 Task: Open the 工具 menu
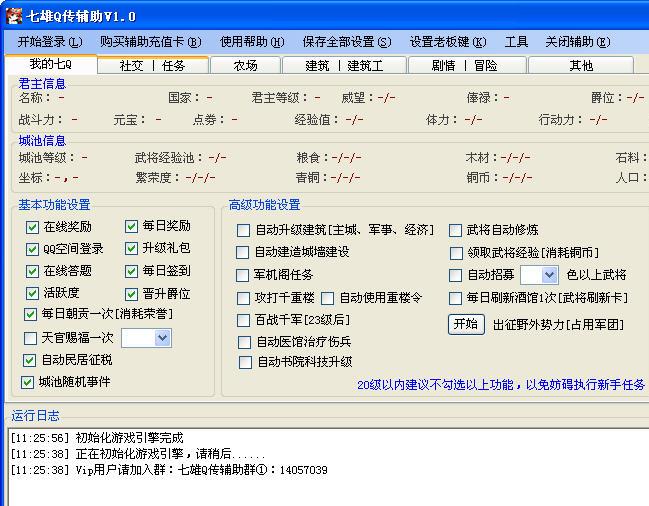tap(516, 42)
